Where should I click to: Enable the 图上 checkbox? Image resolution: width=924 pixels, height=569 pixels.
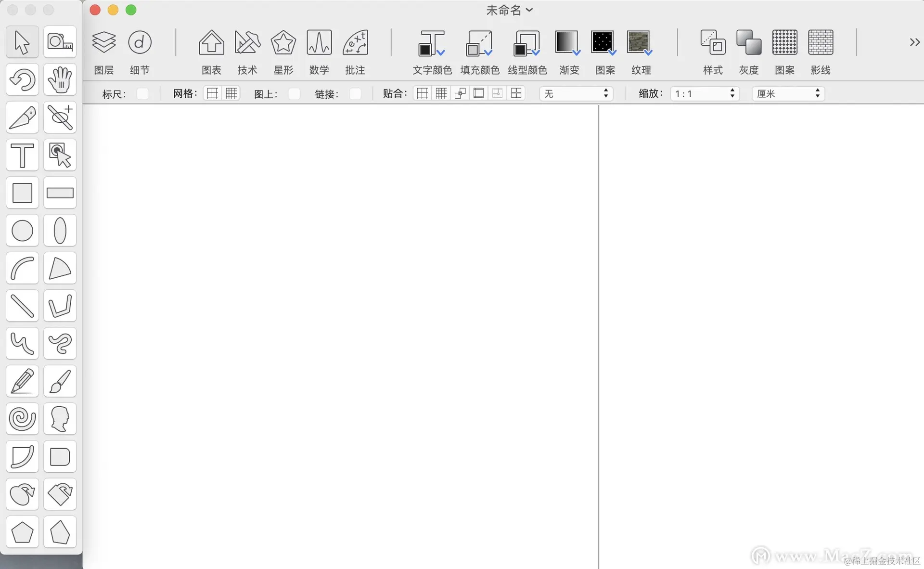294,94
